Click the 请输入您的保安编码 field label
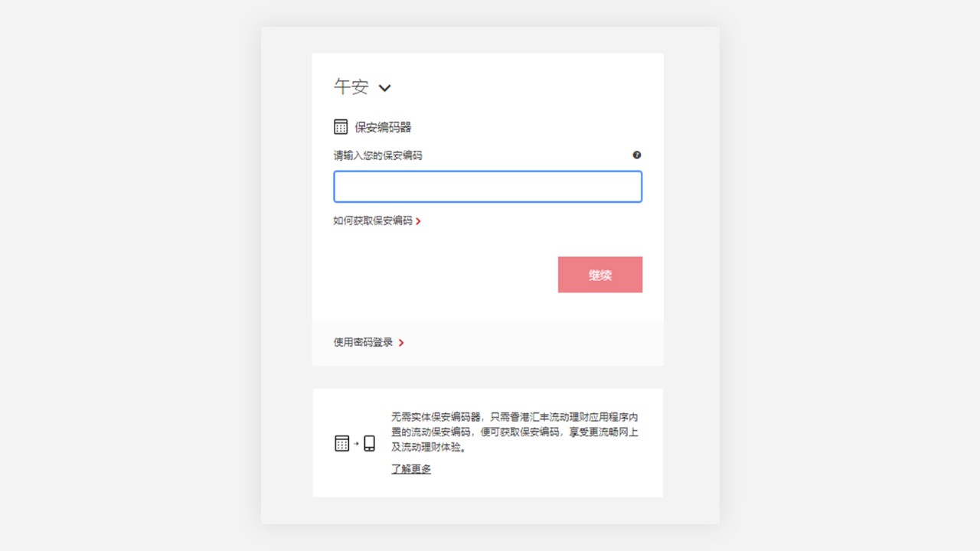Screen dimensions: 980x551 [377, 155]
